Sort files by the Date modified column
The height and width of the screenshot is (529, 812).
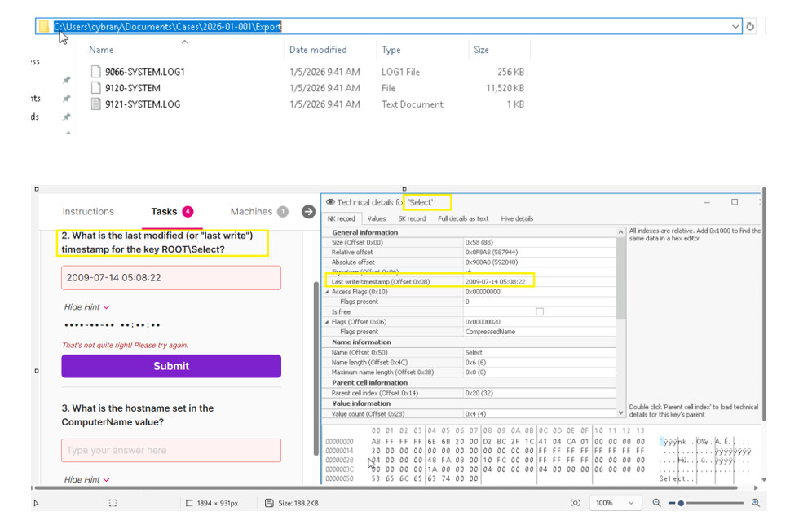coord(318,50)
